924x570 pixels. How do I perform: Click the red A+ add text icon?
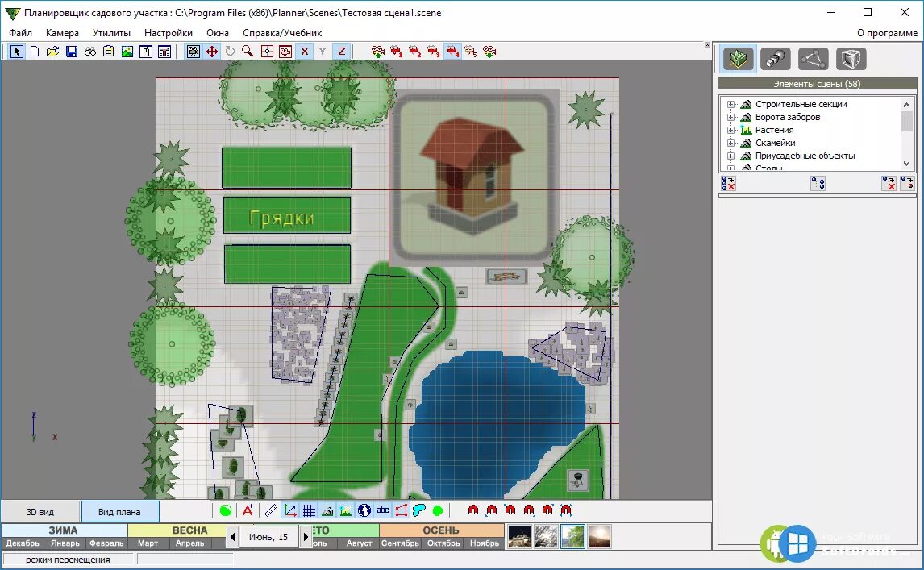click(248, 510)
